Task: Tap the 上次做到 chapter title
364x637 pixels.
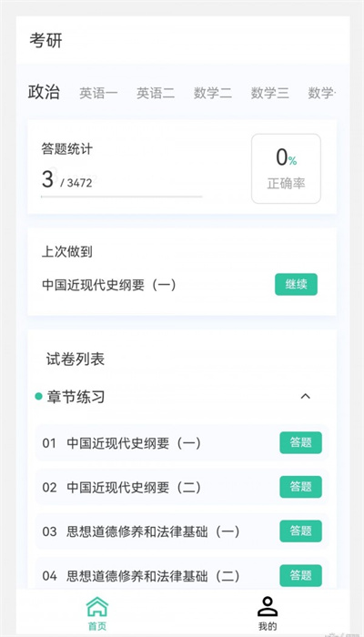Action: click(x=109, y=285)
